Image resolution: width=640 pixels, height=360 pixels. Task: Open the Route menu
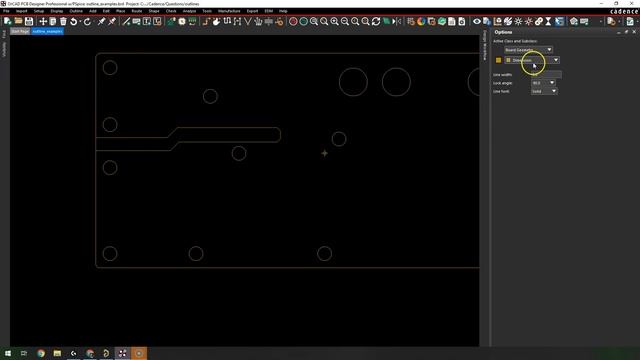[x=137, y=11]
